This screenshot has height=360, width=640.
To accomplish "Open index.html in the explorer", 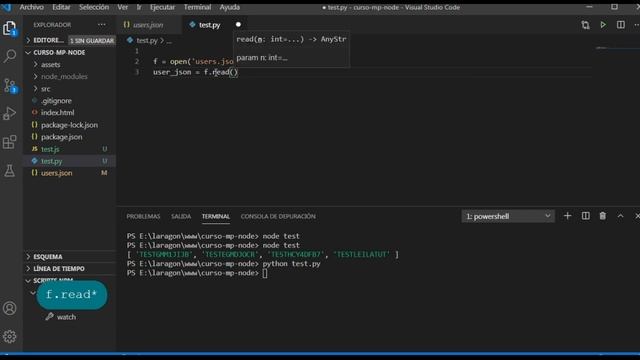I will (x=57, y=113).
